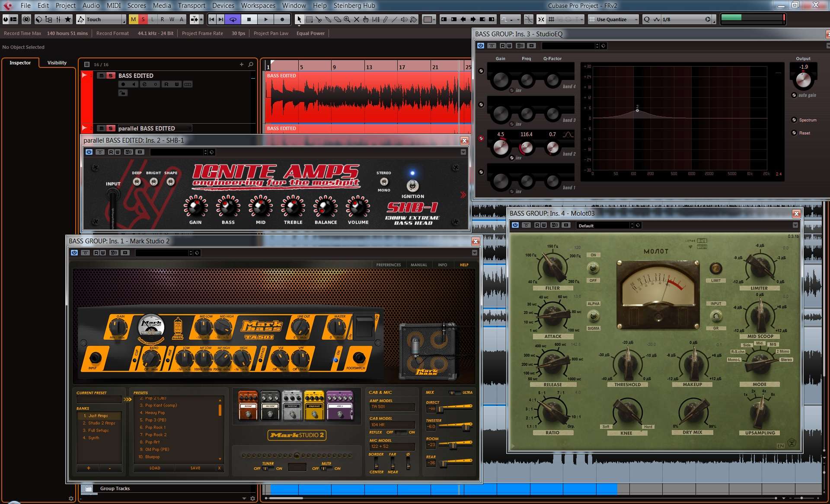Bypass the SHB-1 plugin with power button
Screen dimensions: 830x504
89,152
